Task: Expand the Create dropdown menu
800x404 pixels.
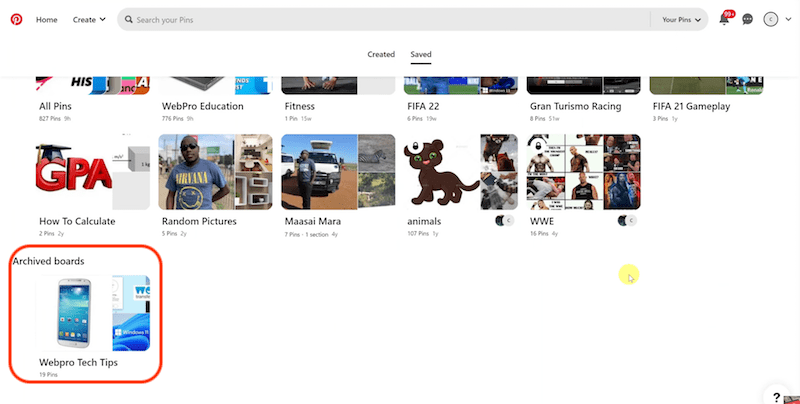Action: pyautogui.click(x=89, y=19)
